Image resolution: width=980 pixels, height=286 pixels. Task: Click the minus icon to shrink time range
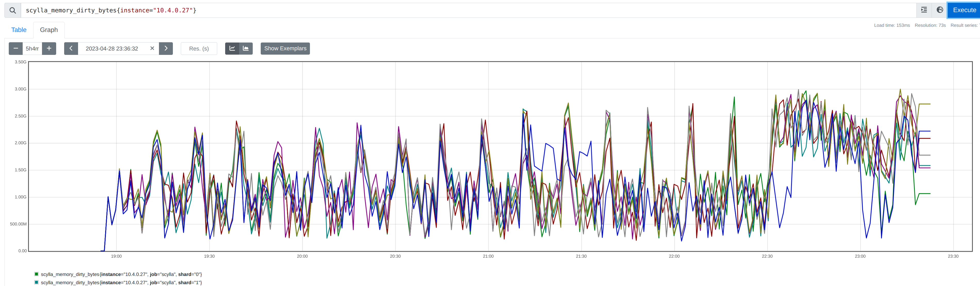pyautogui.click(x=16, y=48)
